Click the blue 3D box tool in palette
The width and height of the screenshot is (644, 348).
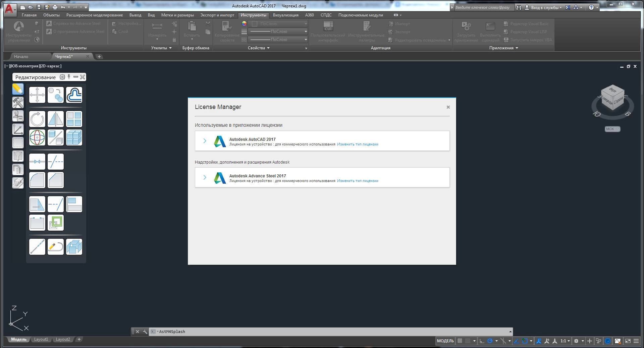pos(74,247)
